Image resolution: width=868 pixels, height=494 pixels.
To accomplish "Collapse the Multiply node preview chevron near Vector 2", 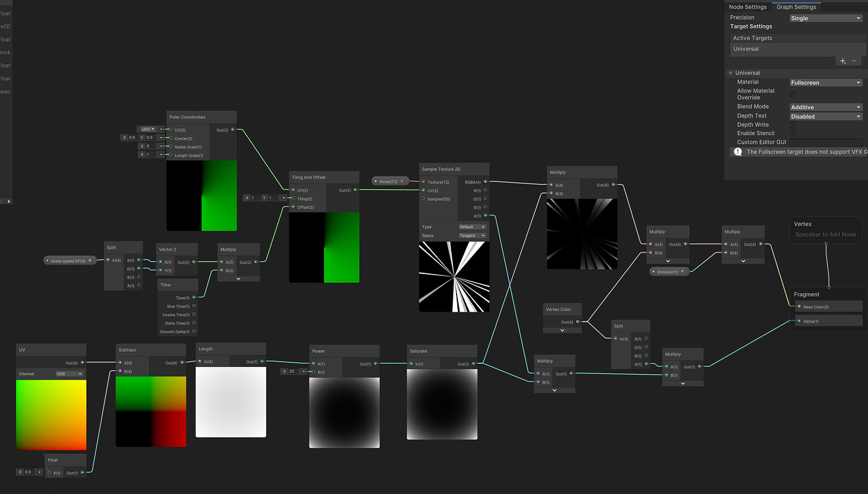I will point(238,278).
